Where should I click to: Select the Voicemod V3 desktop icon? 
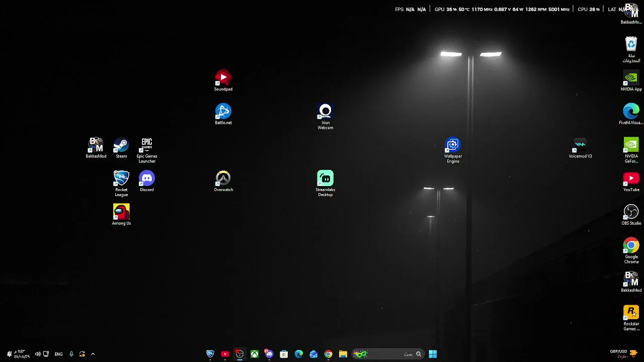coord(580,148)
